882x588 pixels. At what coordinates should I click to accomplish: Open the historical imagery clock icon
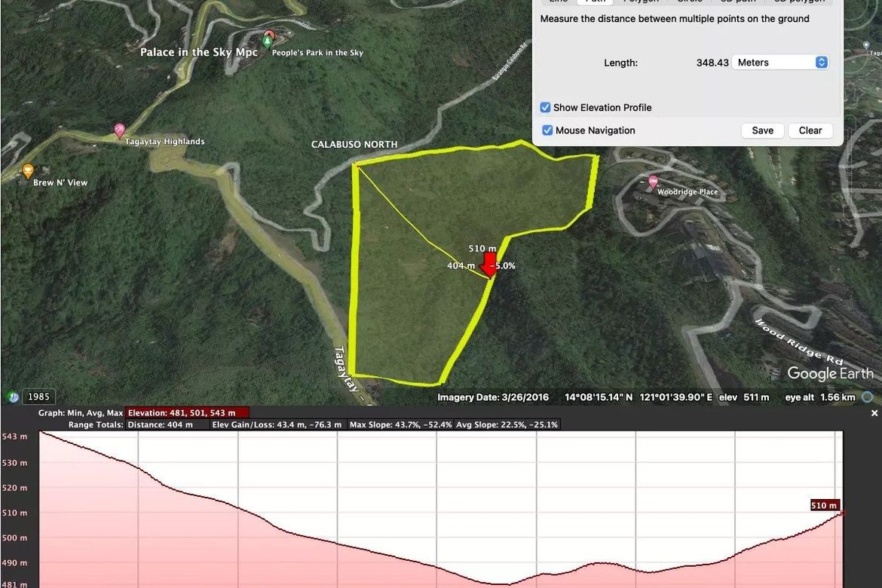click(14, 397)
